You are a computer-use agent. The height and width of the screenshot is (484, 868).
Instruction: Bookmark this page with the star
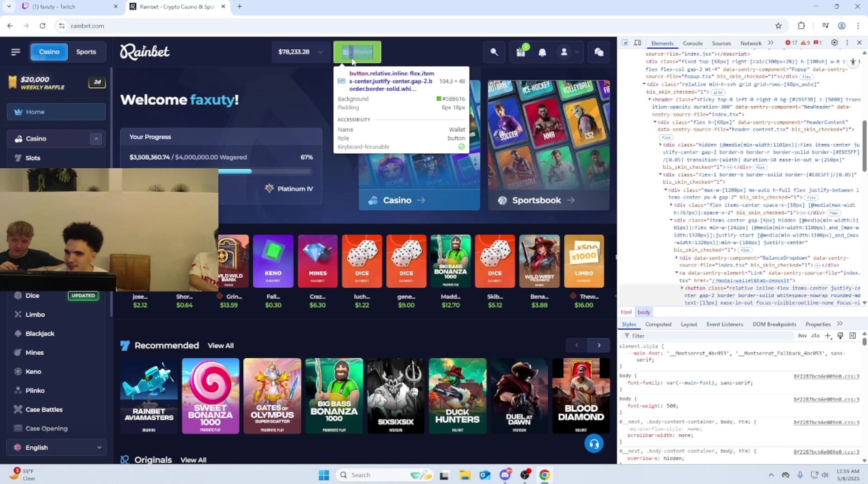(778, 26)
